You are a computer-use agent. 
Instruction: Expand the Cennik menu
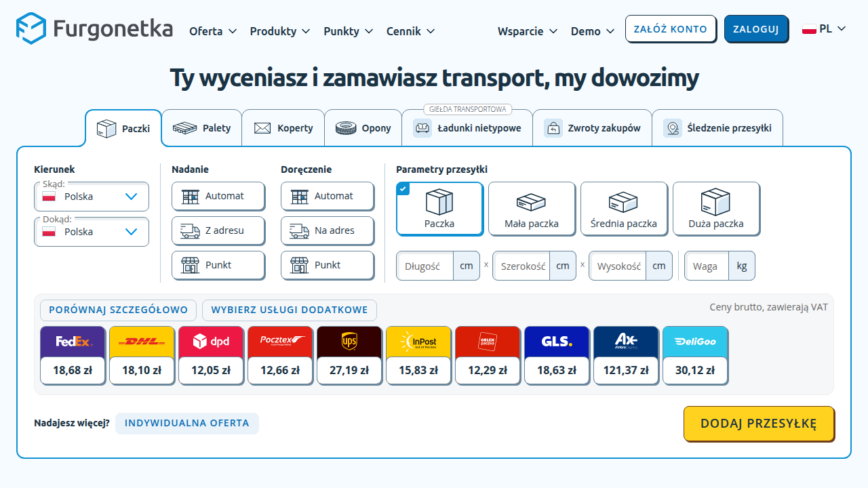411,31
